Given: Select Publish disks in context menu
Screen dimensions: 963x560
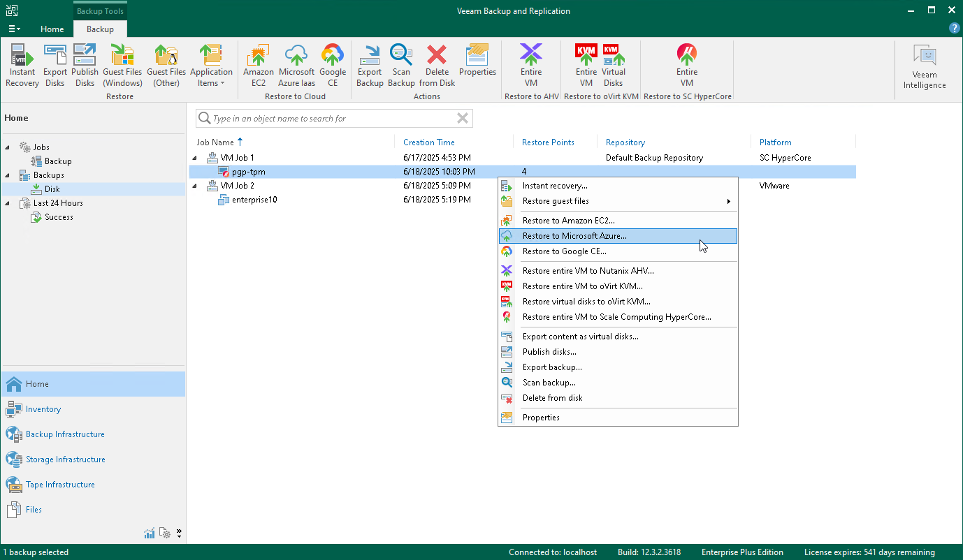Looking at the screenshot, I should point(618,352).
